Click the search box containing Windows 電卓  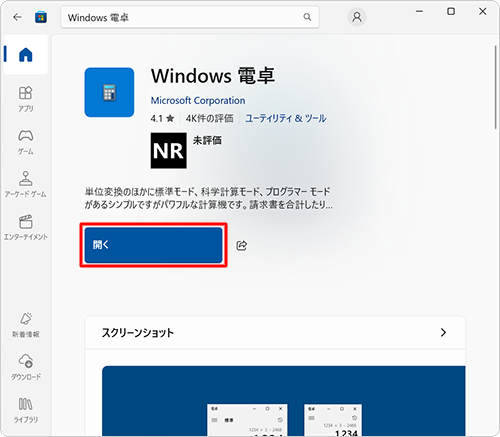(x=190, y=17)
